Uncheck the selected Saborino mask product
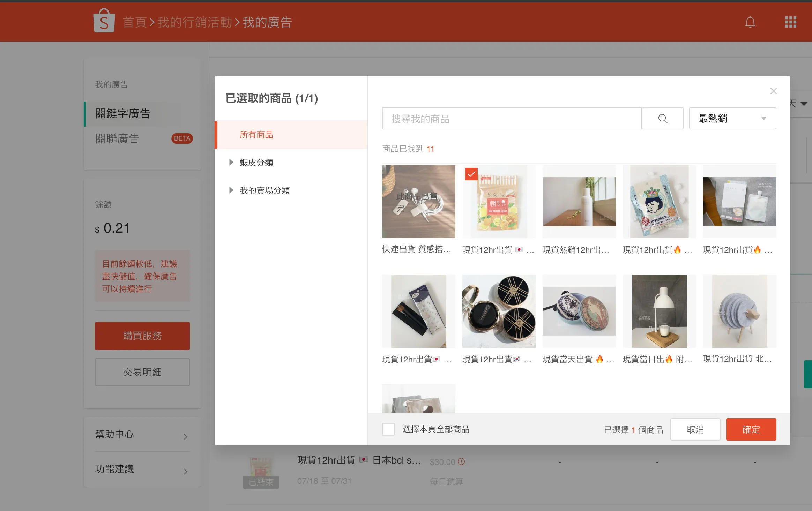This screenshot has height=511, width=812. [471, 174]
